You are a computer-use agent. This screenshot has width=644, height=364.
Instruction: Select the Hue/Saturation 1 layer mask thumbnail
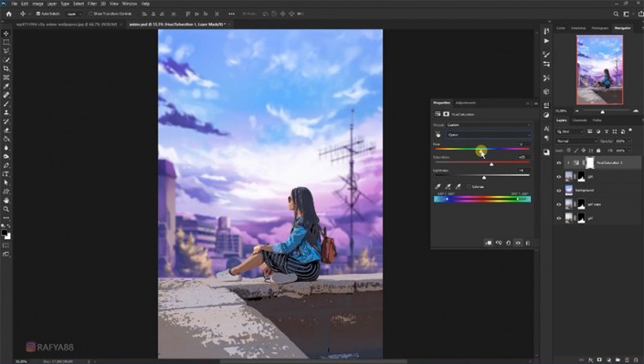coord(590,163)
